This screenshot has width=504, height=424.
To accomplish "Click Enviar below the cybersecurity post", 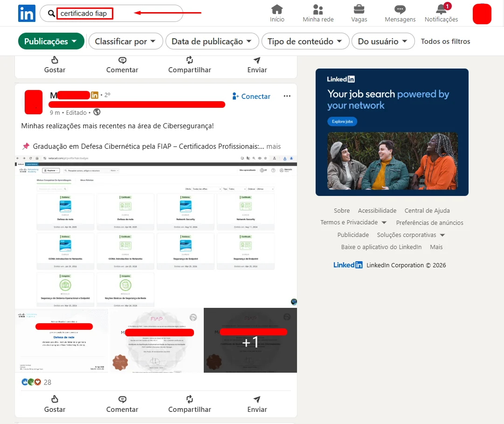I will click(x=257, y=404).
